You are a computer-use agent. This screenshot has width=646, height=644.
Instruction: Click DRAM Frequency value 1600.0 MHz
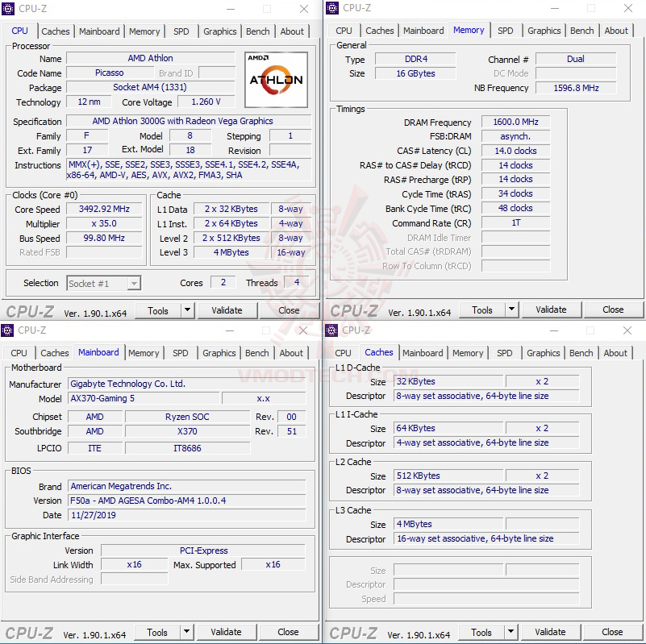point(516,122)
